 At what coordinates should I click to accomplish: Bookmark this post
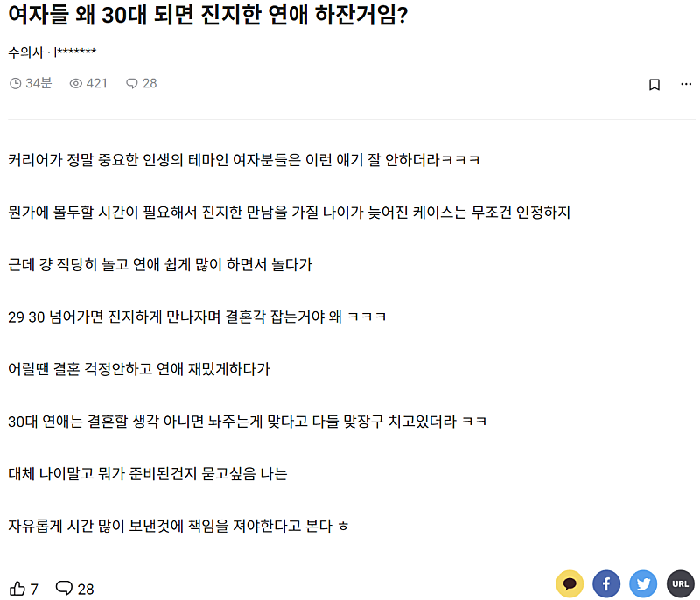tap(654, 85)
